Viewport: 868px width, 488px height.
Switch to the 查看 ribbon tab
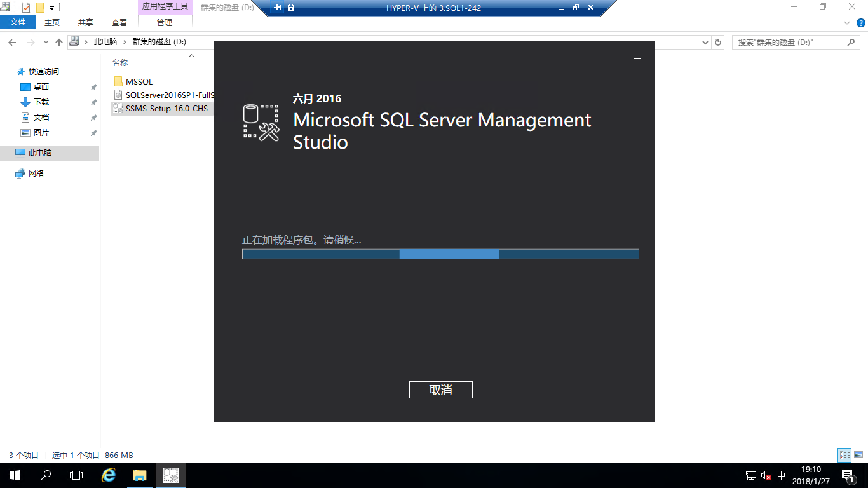[x=119, y=22]
